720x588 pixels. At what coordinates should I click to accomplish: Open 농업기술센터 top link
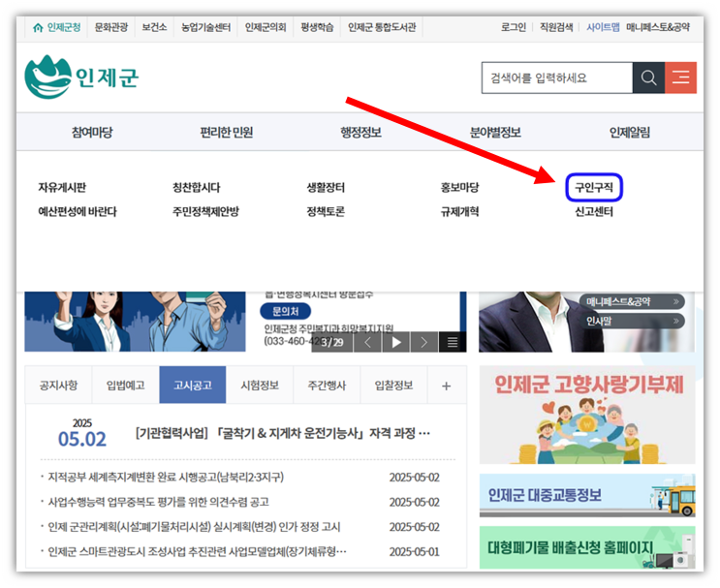(205, 27)
